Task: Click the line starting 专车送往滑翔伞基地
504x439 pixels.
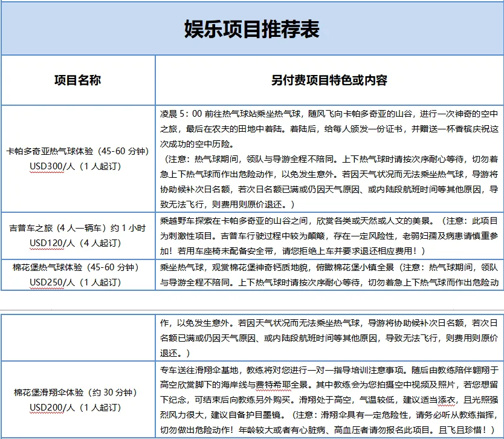Action: tap(329, 370)
